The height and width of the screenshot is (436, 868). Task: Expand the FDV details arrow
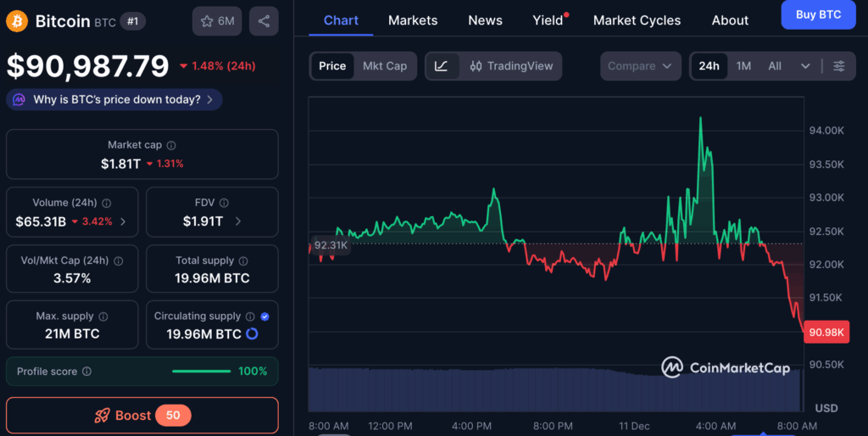(237, 221)
